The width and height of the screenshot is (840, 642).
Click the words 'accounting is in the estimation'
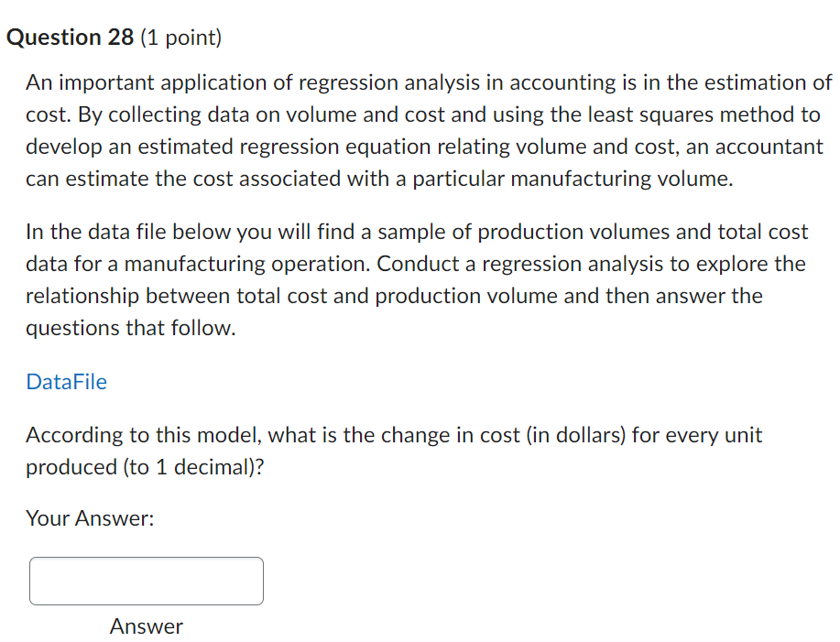pyautogui.click(x=604, y=83)
